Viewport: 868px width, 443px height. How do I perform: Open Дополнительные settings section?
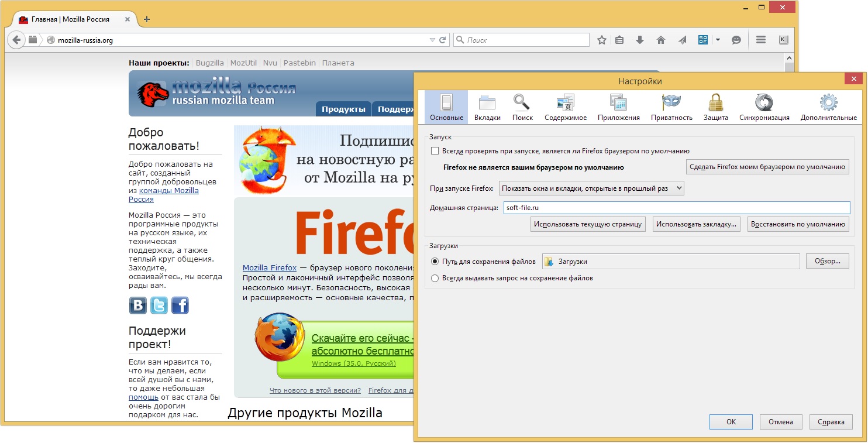coord(829,107)
